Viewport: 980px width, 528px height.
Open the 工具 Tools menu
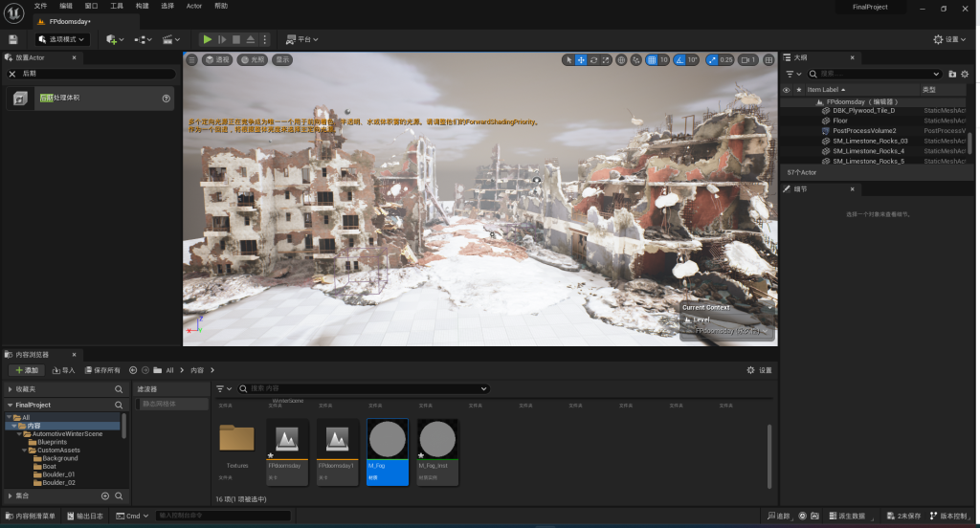(117, 7)
